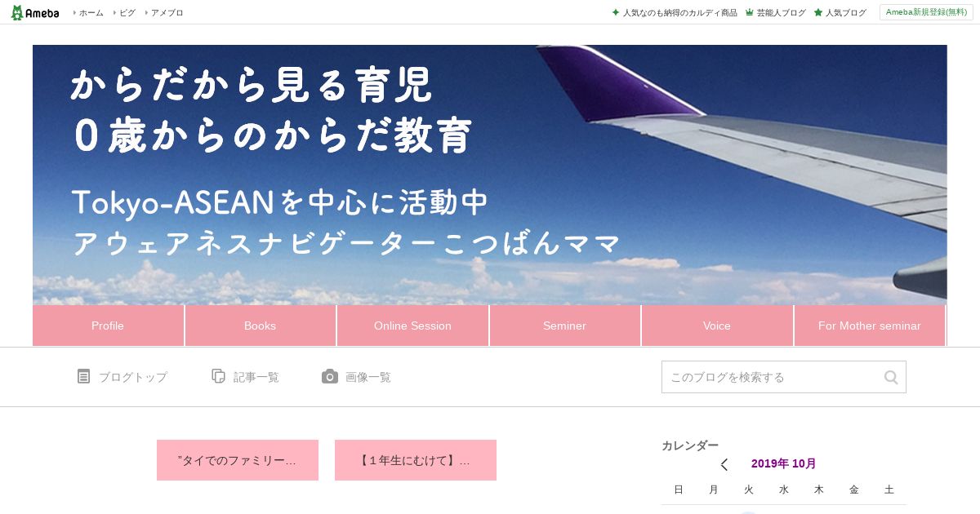Switch to the Voice tab
Viewport: 980px width, 514px height.
pyautogui.click(x=717, y=326)
